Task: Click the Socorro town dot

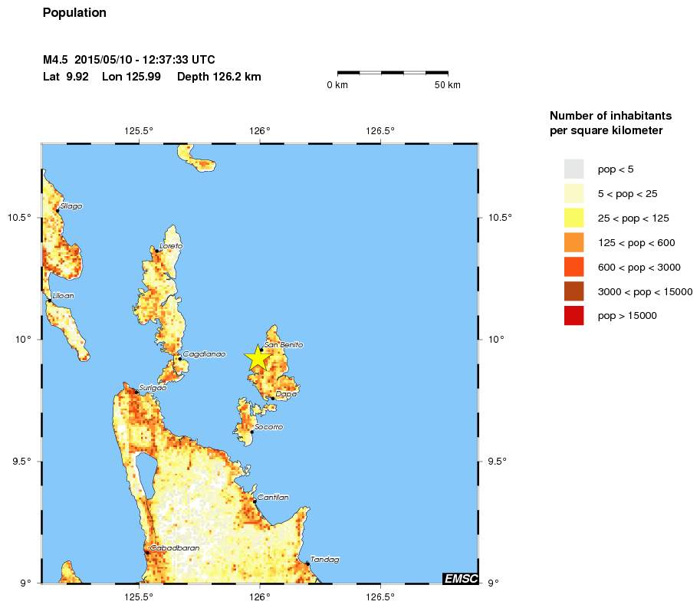Action: click(x=251, y=432)
